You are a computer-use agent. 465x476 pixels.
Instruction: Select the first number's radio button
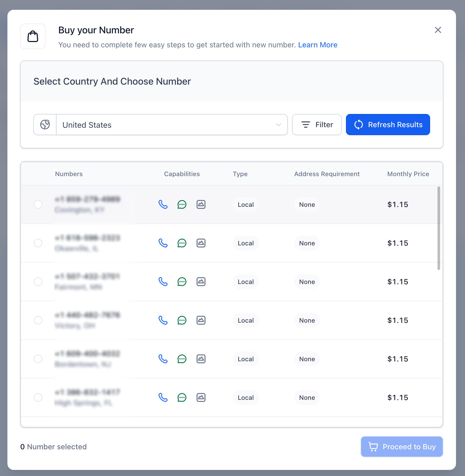(x=38, y=204)
